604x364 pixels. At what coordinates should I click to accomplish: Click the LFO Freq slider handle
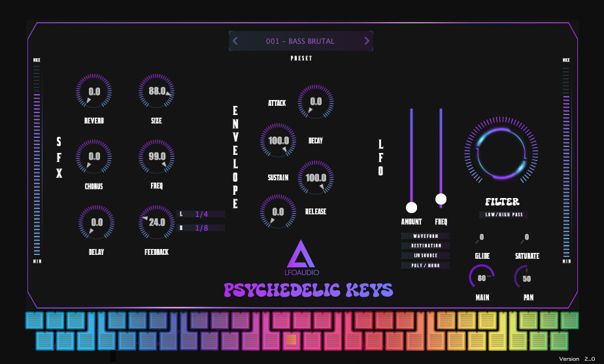(441, 199)
